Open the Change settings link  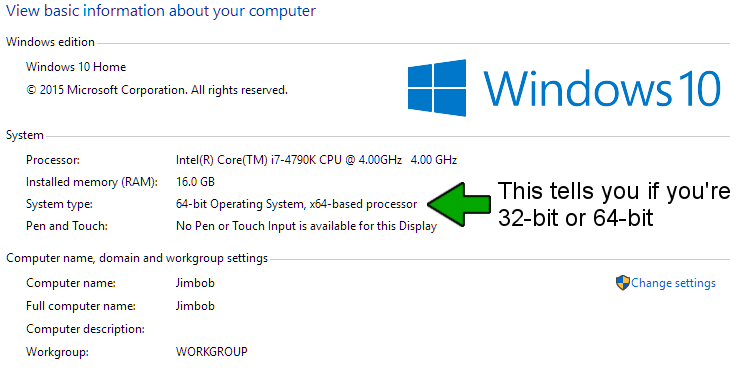673,283
